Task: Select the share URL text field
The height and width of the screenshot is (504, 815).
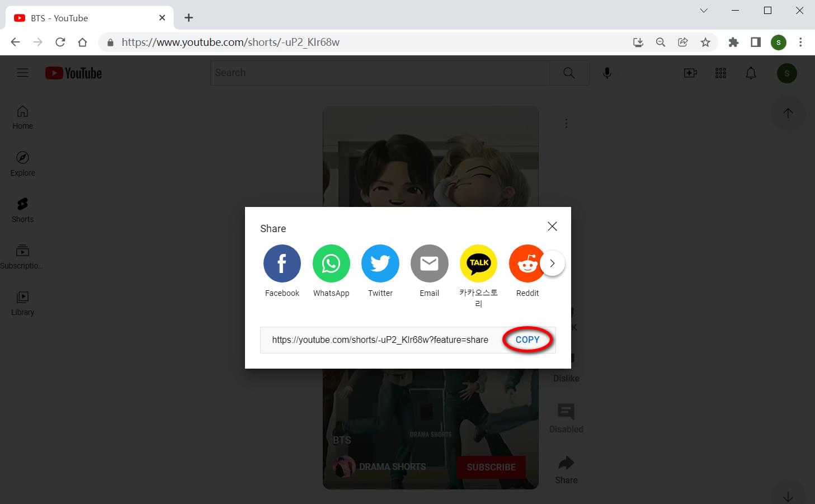Action: click(x=380, y=340)
